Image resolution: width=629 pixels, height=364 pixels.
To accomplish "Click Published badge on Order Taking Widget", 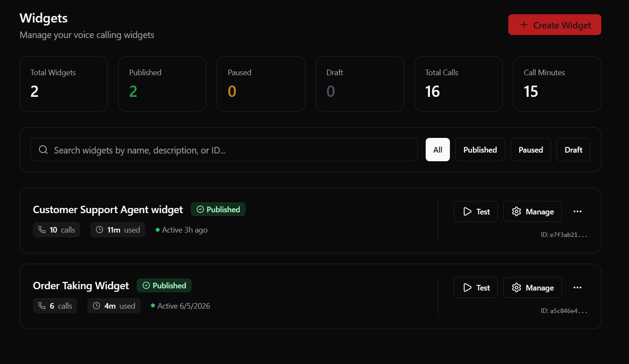I will tap(164, 285).
